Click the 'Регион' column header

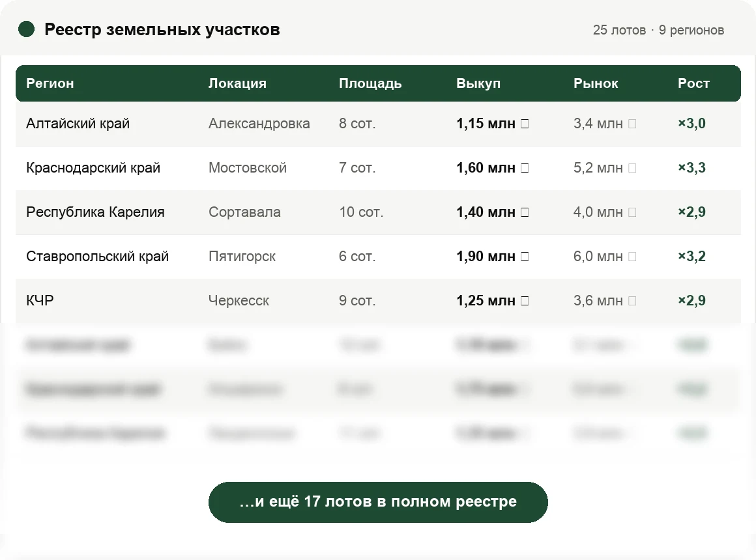pos(50,83)
